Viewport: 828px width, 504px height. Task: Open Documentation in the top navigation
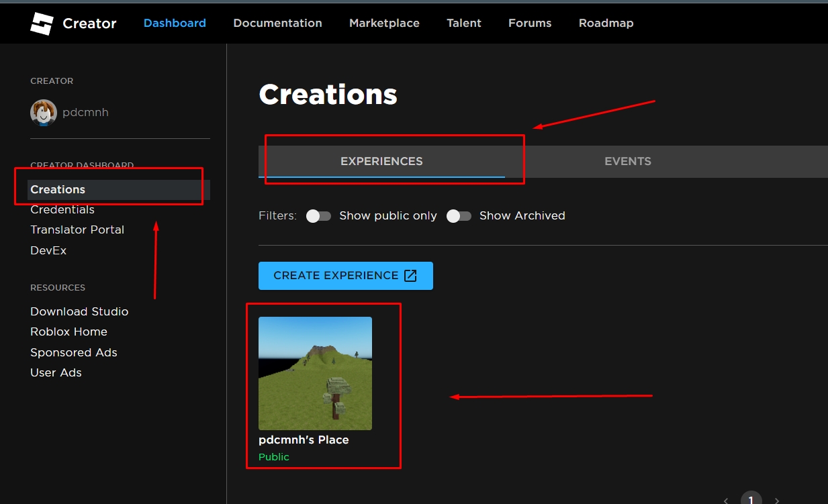(x=277, y=23)
